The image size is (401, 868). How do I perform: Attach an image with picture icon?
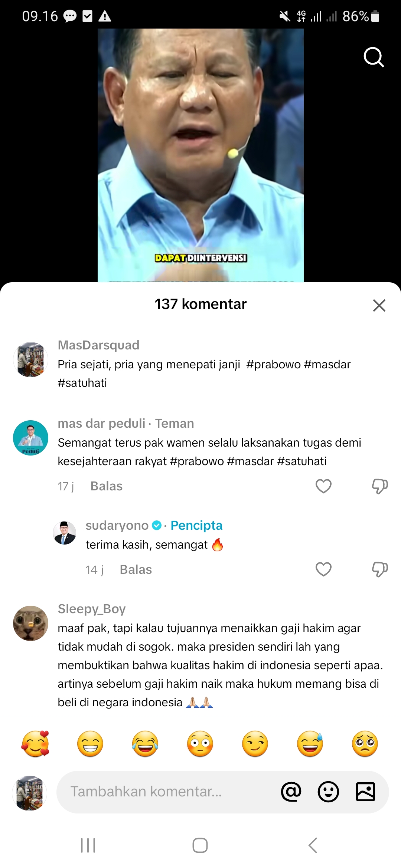tap(365, 792)
